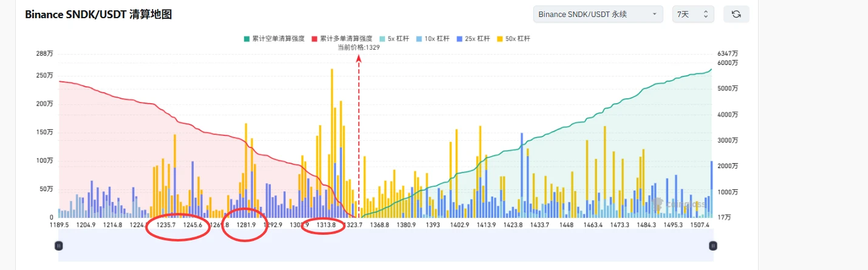868x270 pixels.
Task: Toggle the 累计多单清算强度 legend item
Action: click(x=341, y=39)
